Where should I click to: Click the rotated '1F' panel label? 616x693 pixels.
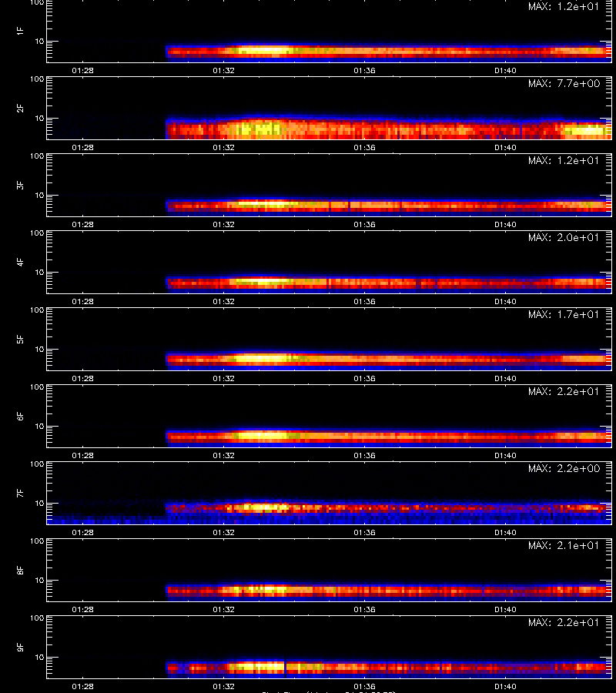pos(20,31)
